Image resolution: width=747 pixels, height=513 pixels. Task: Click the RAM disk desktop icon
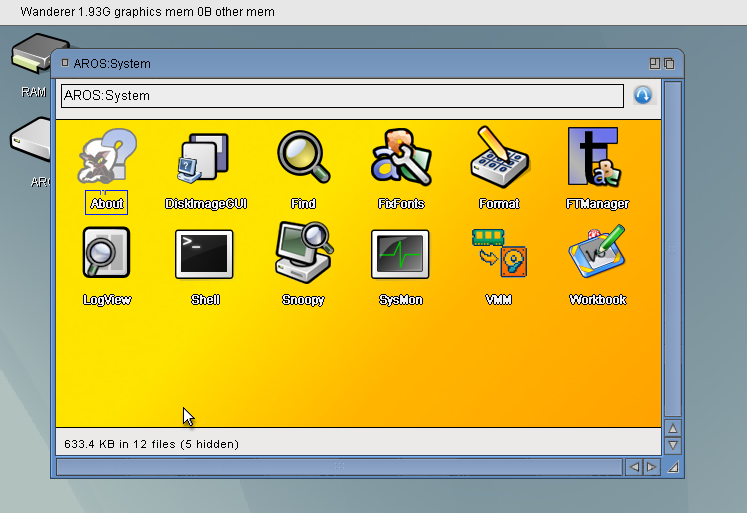click(30, 54)
